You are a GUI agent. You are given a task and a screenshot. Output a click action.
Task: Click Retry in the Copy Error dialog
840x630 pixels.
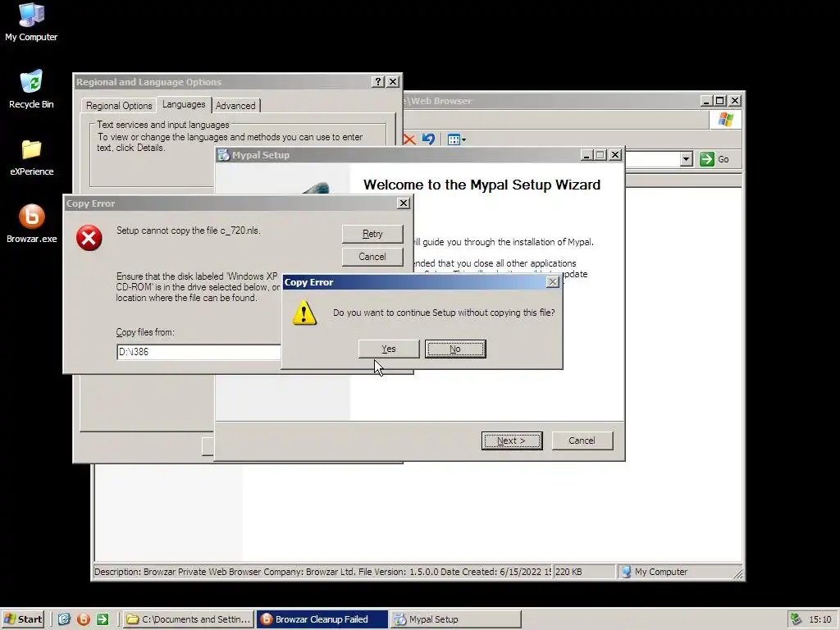coord(372,234)
